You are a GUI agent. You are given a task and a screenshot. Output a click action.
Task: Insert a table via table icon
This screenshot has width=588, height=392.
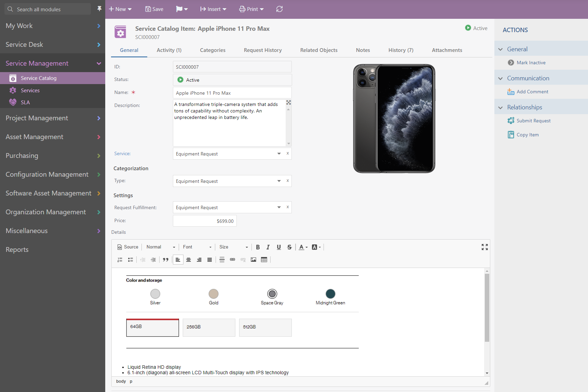[x=264, y=260]
